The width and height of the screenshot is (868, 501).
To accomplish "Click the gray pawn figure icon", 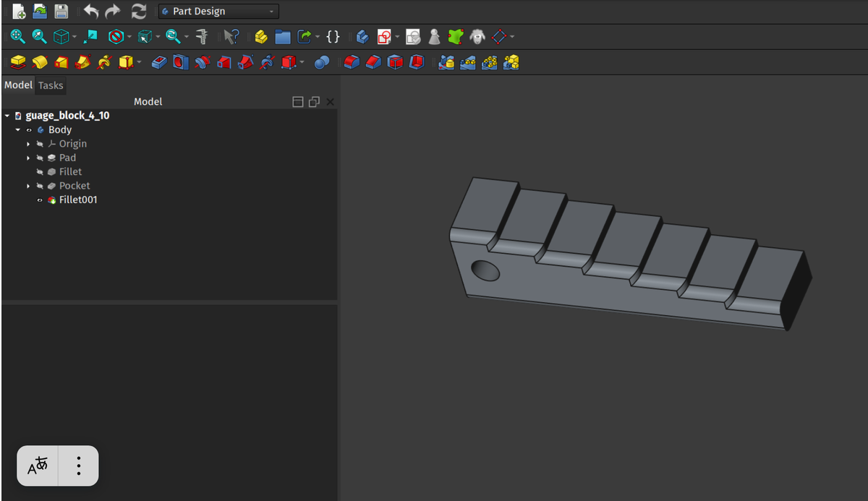I will (434, 36).
